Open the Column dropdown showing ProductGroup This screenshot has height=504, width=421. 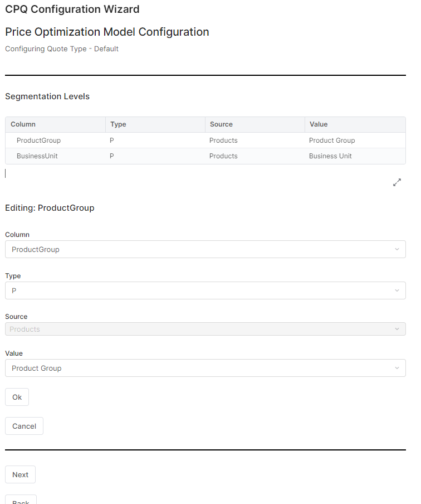205,249
